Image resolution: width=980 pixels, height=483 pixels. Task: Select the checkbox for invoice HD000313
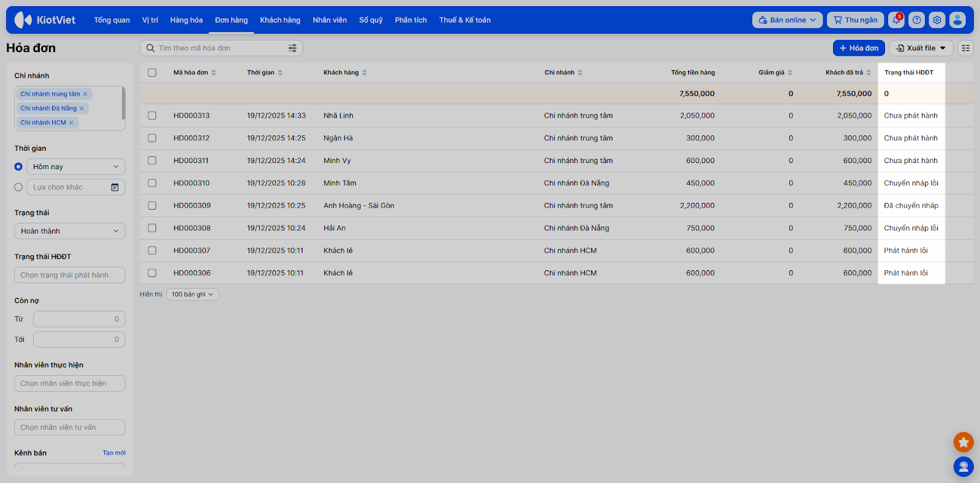152,115
